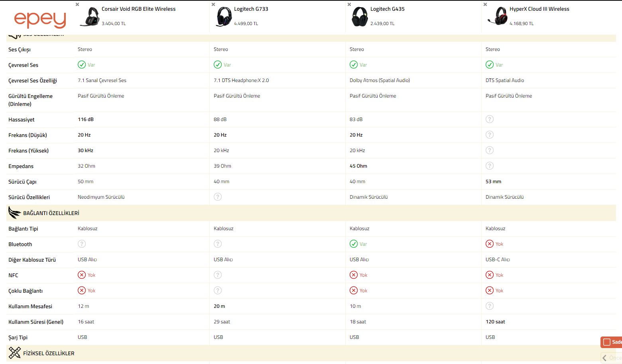The width and height of the screenshot is (622, 364).
Task: Click the '120 saat' battery value
Action: pos(495,322)
